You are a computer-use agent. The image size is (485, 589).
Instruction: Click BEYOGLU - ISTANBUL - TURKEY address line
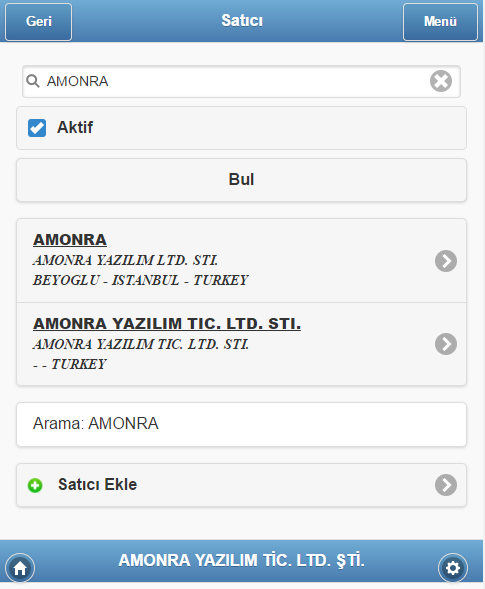tap(141, 280)
